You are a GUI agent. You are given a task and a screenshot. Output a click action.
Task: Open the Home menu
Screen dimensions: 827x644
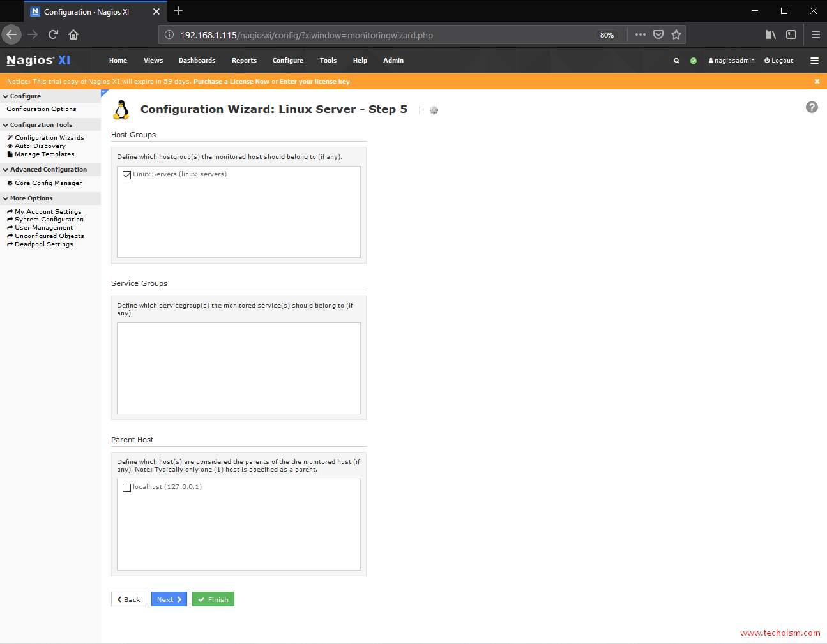click(x=118, y=61)
